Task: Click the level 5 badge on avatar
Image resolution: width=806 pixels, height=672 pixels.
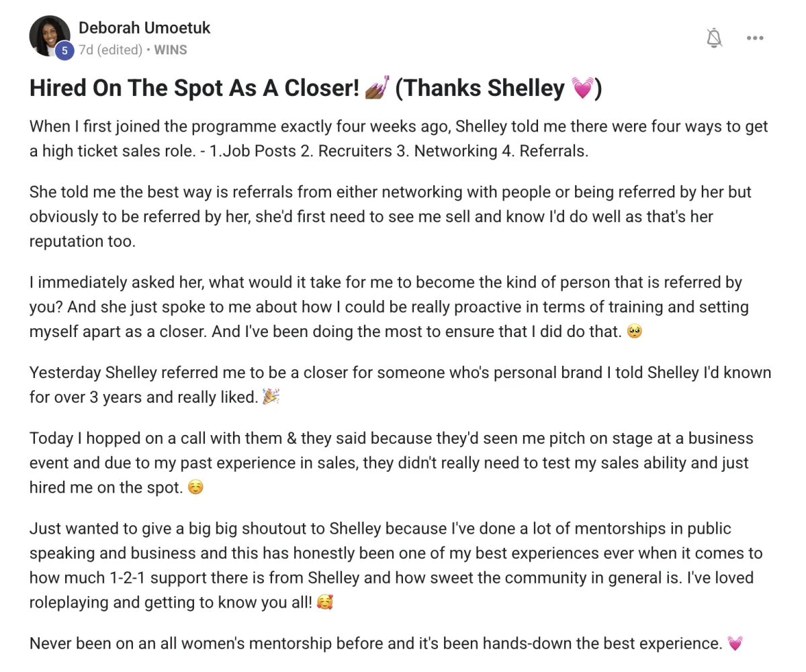Action: (64, 50)
